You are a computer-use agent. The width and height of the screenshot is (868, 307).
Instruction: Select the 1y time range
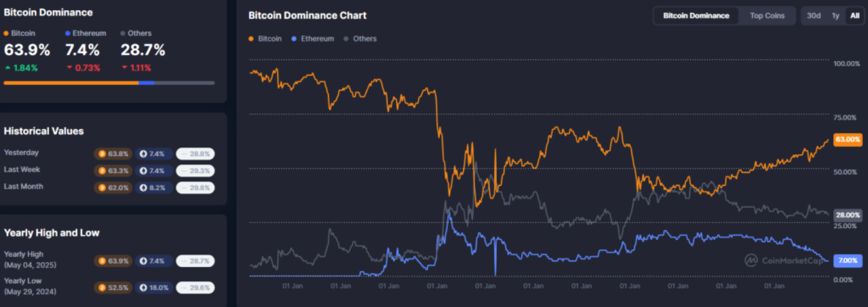pos(835,16)
